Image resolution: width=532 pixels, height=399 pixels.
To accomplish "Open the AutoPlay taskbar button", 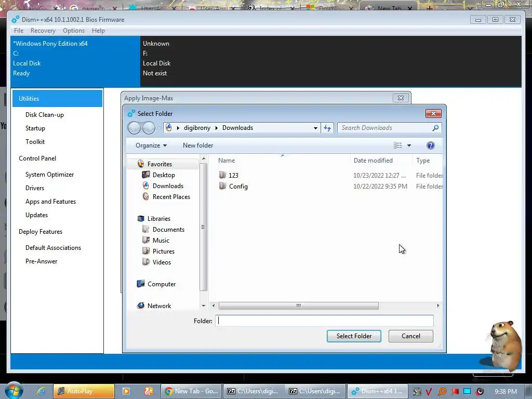I will pyautogui.click(x=84, y=391).
